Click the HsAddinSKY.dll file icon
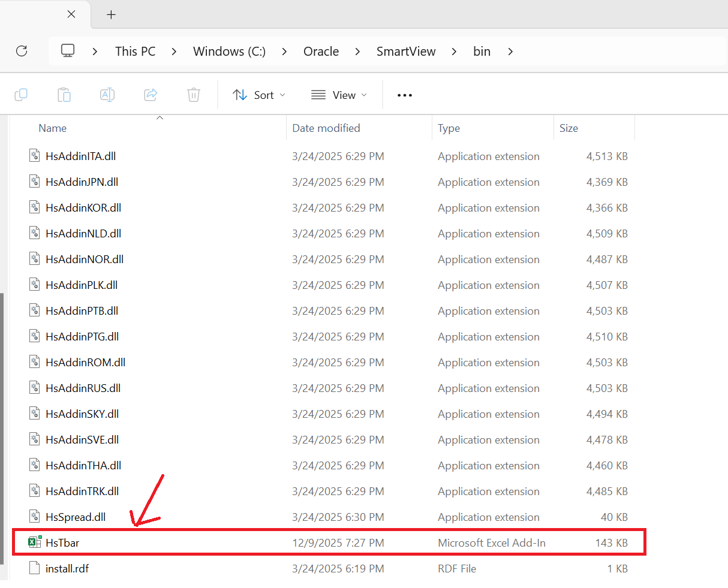This screenshot has width=728, height=588. coord(35,414)
